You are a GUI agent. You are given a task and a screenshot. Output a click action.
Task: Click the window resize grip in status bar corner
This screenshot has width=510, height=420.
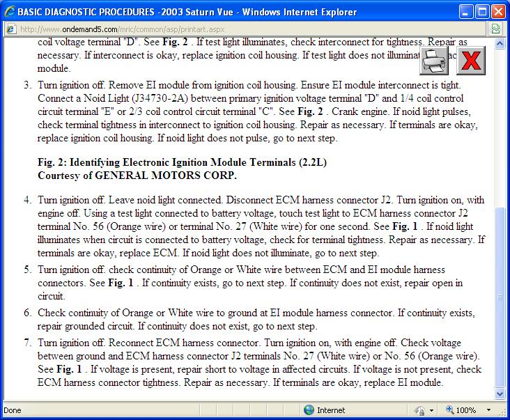[502, 412]
